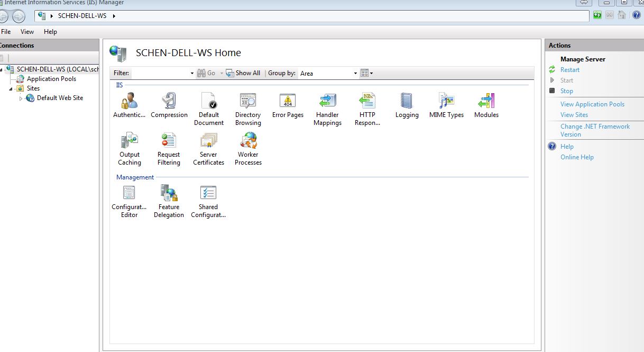Open the Error Pages feature
Screen dimensions: 644x352
(x=287, y=103)
